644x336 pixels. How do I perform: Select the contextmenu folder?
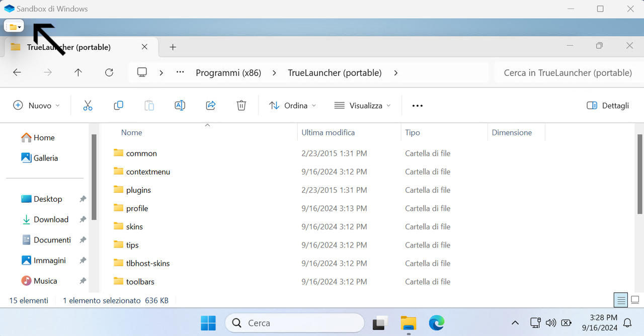click(x=148, y=172)
